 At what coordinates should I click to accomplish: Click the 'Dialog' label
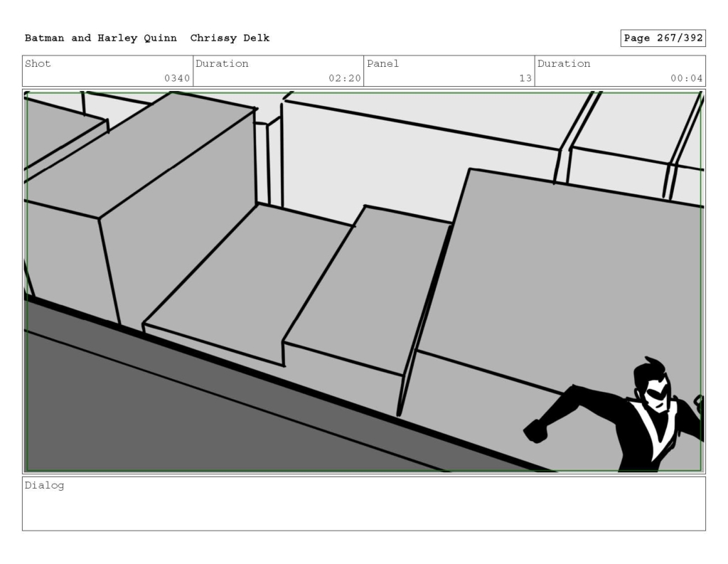[44, 486]
